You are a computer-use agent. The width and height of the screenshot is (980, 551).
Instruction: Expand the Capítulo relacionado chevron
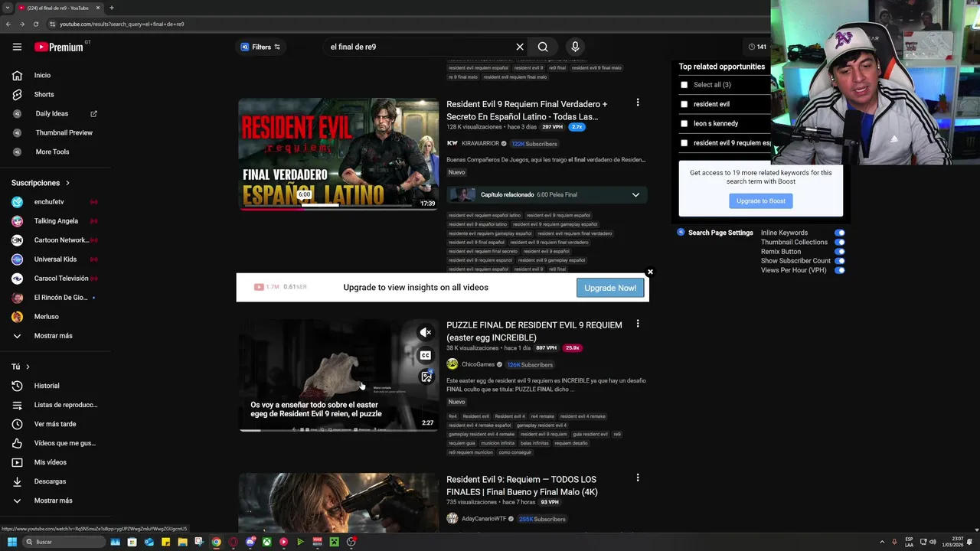tap(635, 195)
